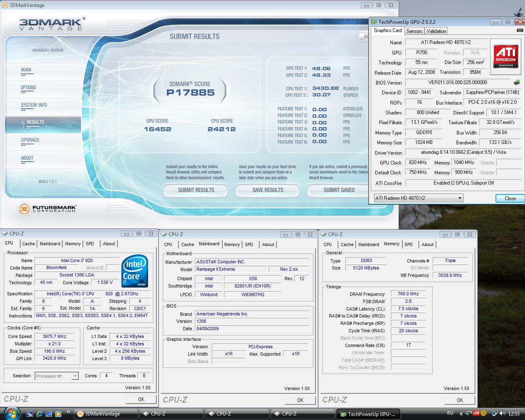525x420 pixels.
Task: Show hidden tray icons arrow
Action: tap(461, 414)
